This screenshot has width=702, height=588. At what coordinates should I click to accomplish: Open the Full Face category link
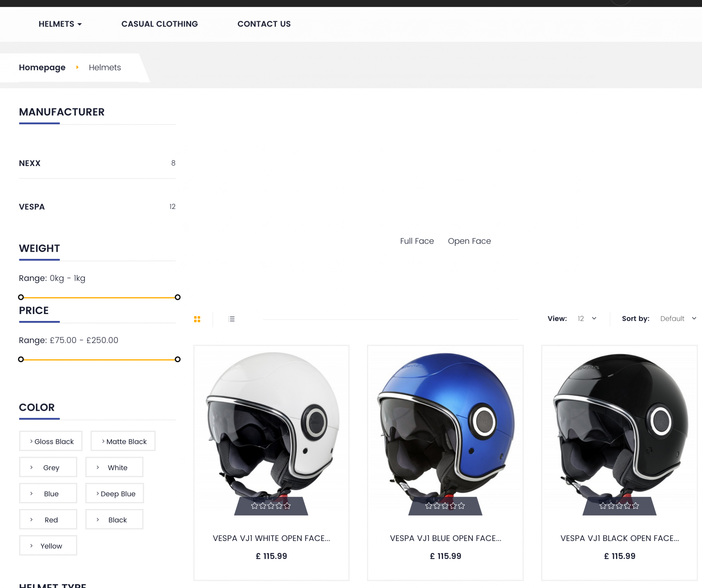click(417, 241)
